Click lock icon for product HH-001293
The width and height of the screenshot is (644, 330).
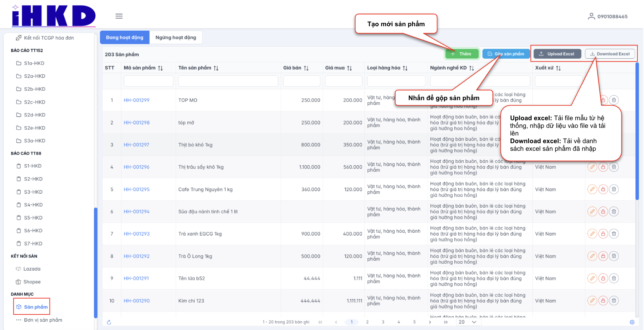(x=603, y=234)
